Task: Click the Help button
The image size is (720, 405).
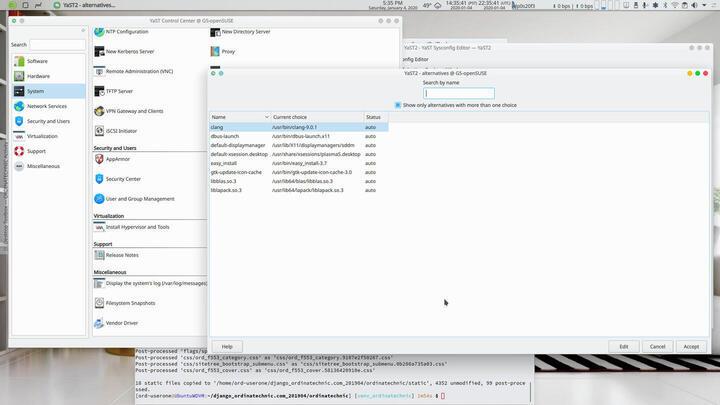Action: pyautogui.click(x=227, y=347)
